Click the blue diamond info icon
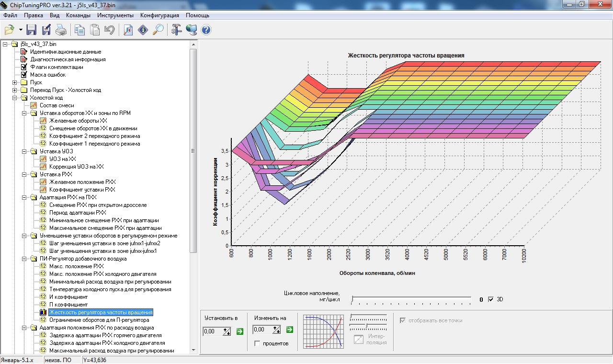This screenshot has width=613, height=364. click(143, 30)
